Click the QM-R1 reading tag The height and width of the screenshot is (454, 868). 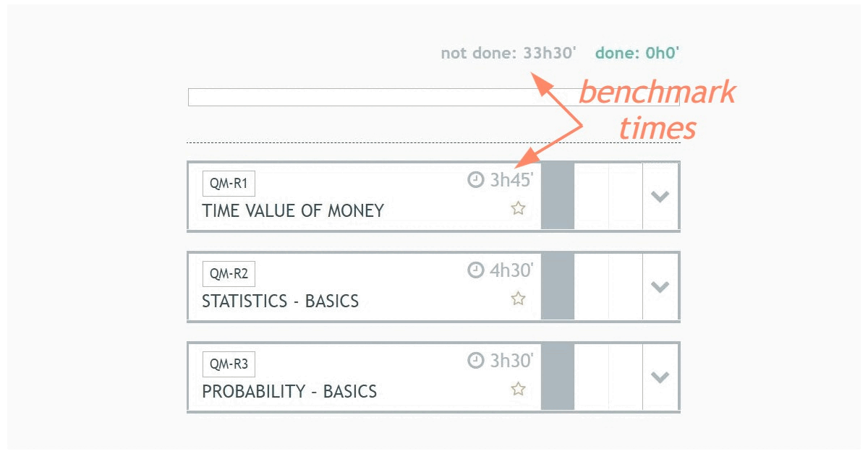click(x=229, y=184)
